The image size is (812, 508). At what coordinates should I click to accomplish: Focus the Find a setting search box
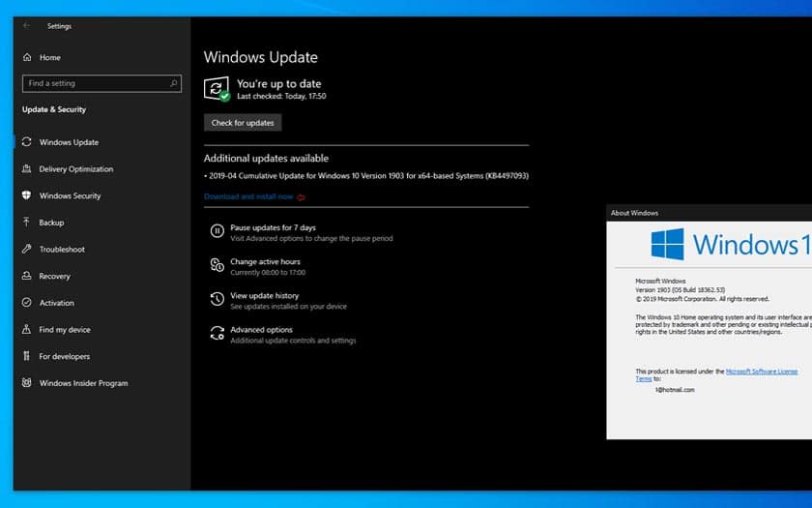(102, 83)
